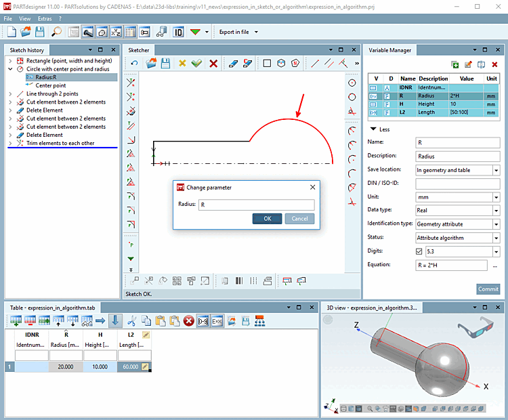Click the undo arrow in Sketcher toolbar
The height and width of the screenshot is (420, 508).
click(x=134, y=64)
